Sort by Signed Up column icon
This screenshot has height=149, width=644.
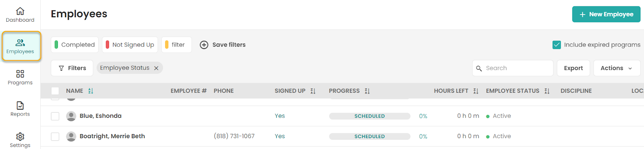tap(313, 91)
